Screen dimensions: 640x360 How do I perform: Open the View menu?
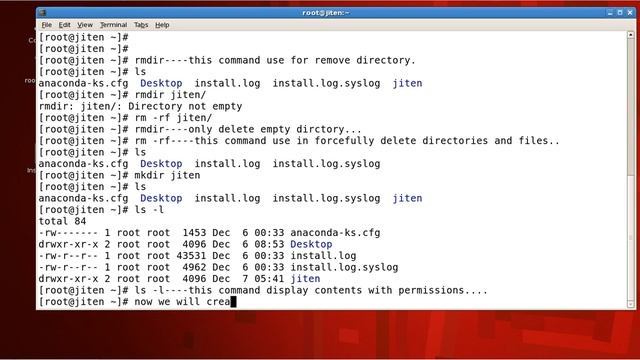pyautogui.click(x=85, y=25)
